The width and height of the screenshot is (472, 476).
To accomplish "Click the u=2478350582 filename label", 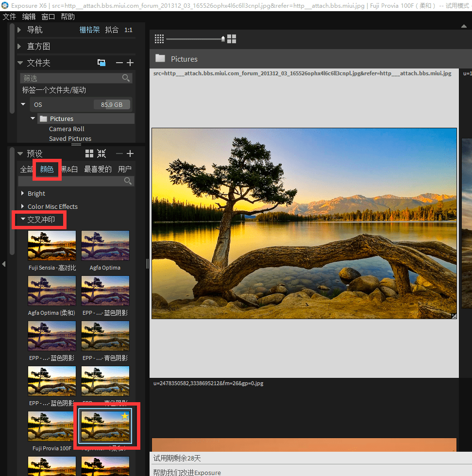I will click(208, 383).
